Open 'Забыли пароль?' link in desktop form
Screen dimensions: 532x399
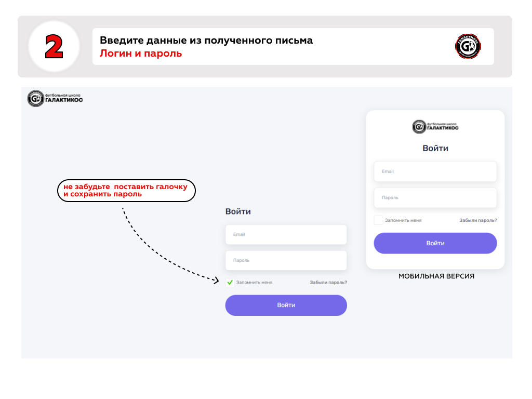328,282
